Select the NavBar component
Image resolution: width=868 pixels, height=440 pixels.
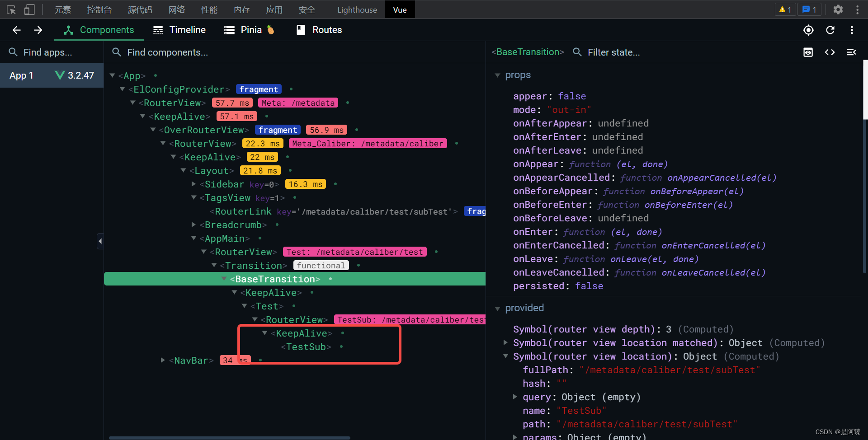tap(191, 360)
